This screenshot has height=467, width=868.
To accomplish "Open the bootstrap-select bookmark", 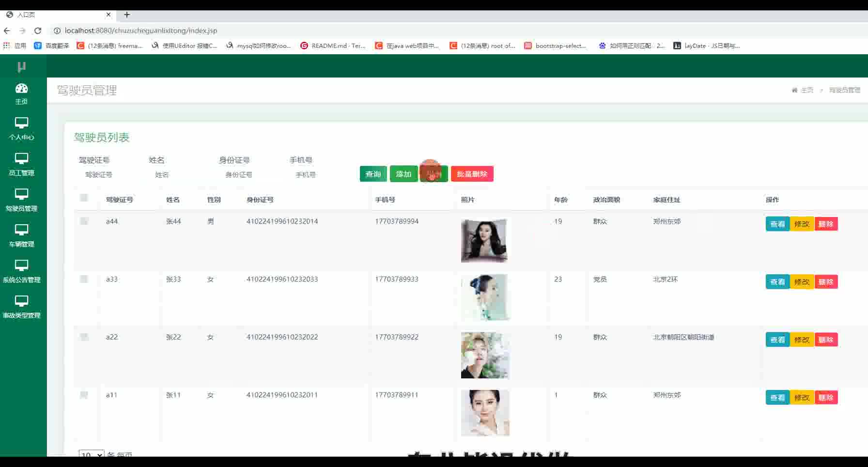I will tap(556, 46).
